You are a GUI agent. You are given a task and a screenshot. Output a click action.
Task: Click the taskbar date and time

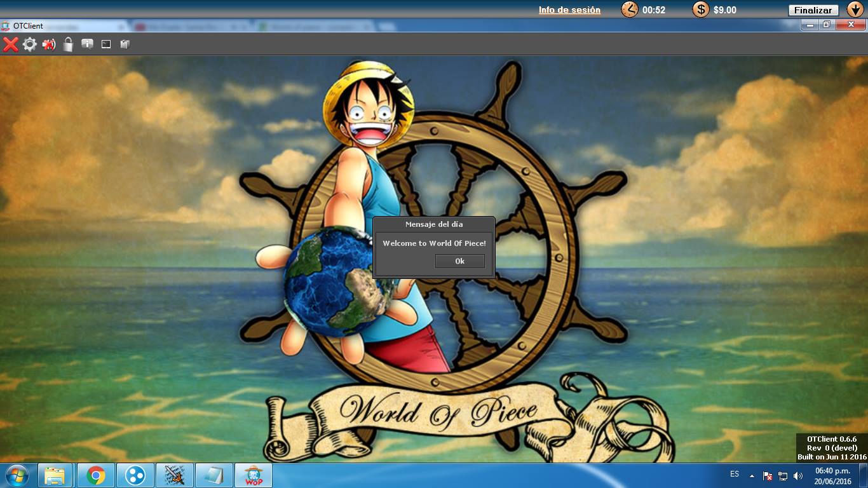coord(833,476)
